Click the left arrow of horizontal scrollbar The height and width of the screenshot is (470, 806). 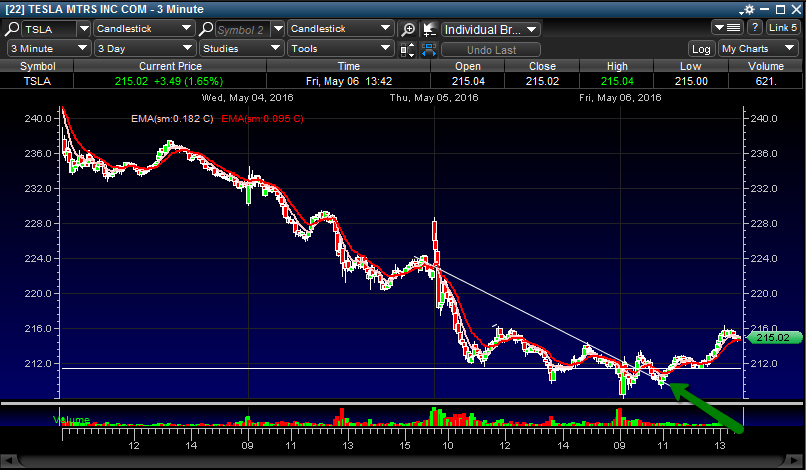coord(8,460)
